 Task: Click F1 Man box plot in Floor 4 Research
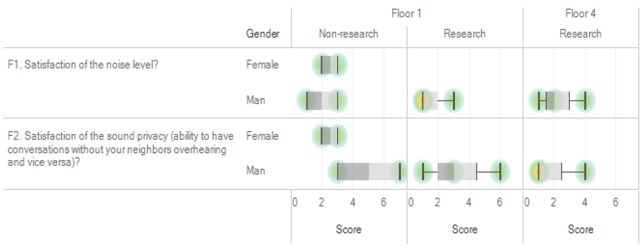coord(558,101)
